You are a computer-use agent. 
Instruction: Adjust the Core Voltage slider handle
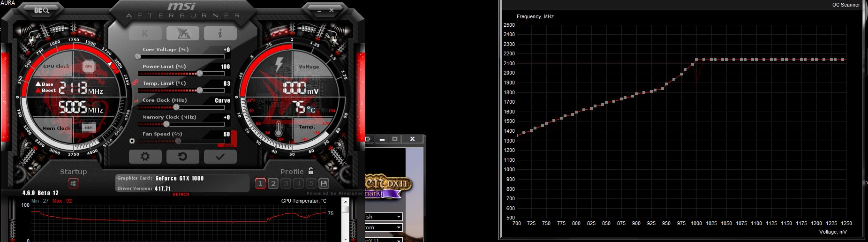click(x=138, y=56)
